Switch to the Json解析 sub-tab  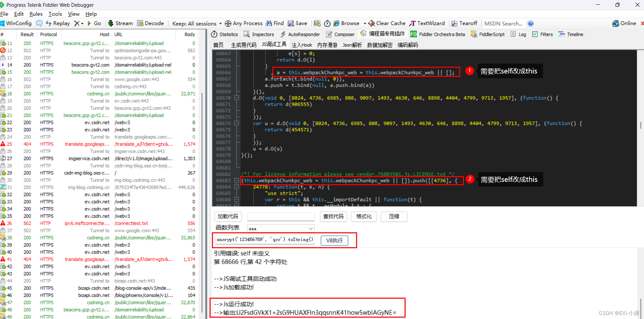(352, 45)
